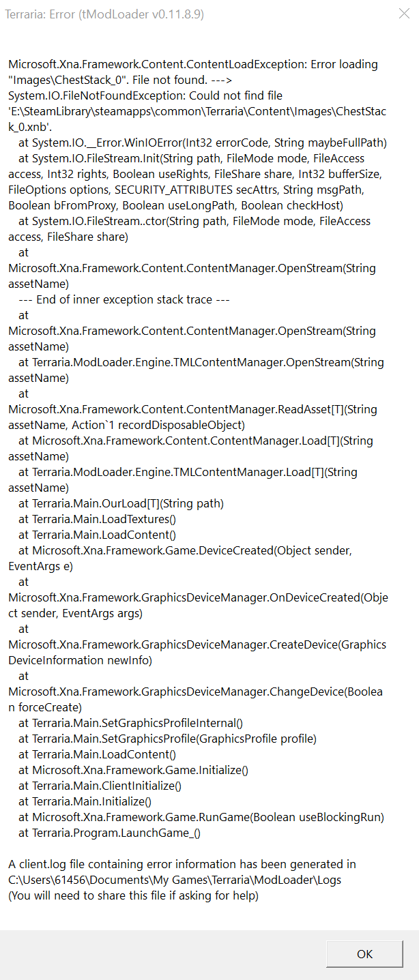Click the SetGraphicsProfileInternal() stack line

131,723
